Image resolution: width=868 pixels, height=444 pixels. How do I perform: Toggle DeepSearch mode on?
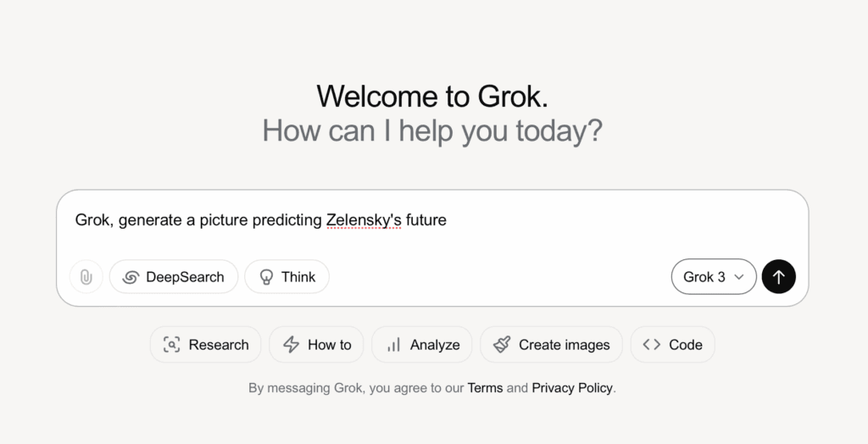(x=174, y=277)
